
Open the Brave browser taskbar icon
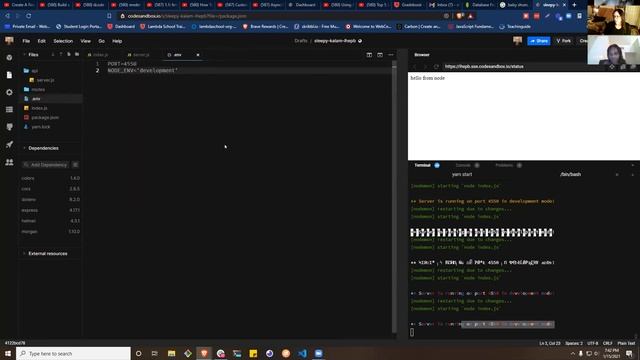[204, 353]
